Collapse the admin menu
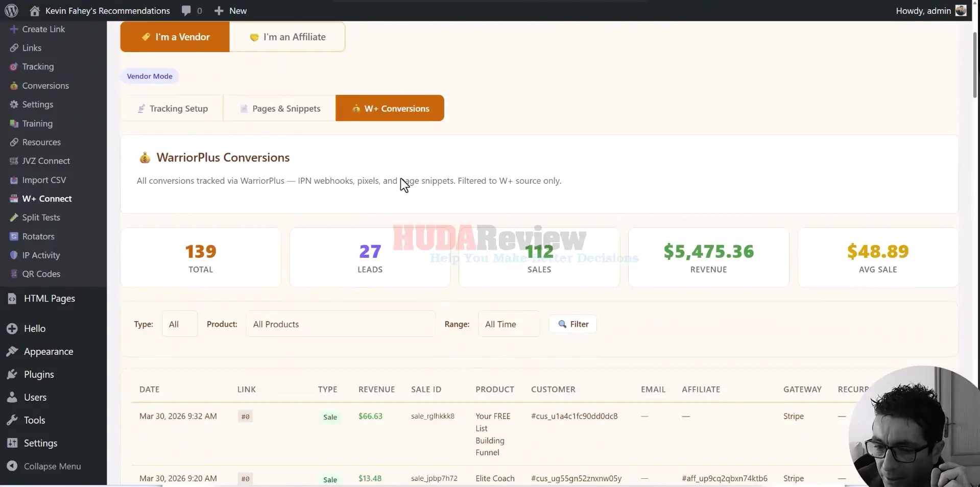This screenshot has width=980, height=487. tap(45, 466)
